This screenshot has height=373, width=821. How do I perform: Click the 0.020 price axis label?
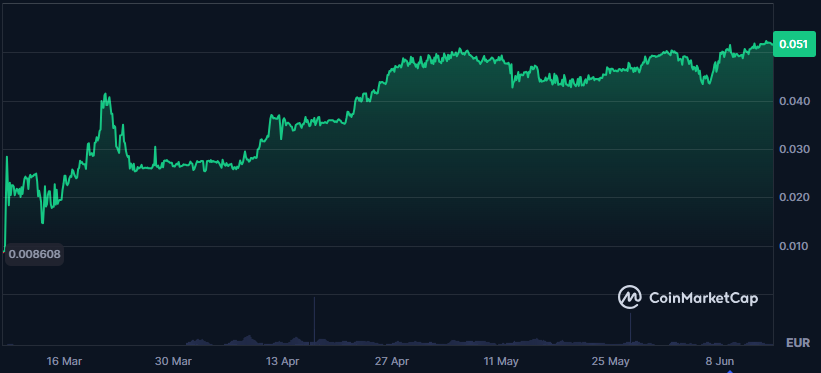pyautogui.click(x=796, y=198)
